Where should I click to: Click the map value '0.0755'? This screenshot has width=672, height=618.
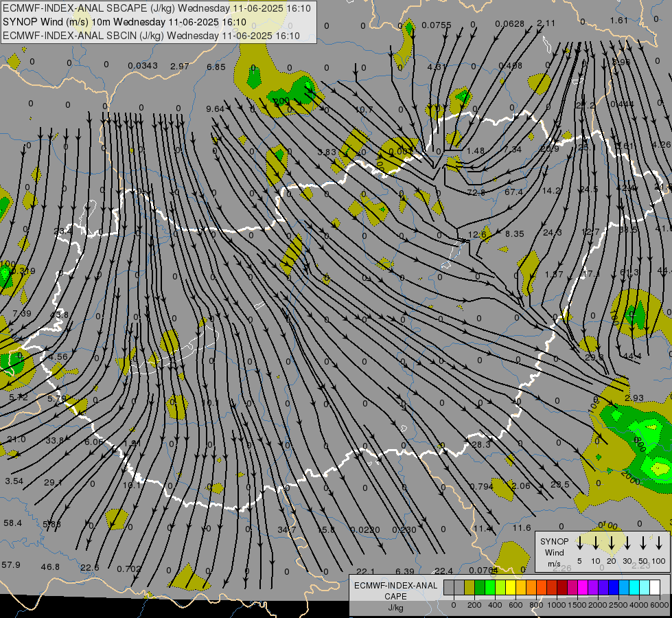pyautogui.click(x=437, y=25)
